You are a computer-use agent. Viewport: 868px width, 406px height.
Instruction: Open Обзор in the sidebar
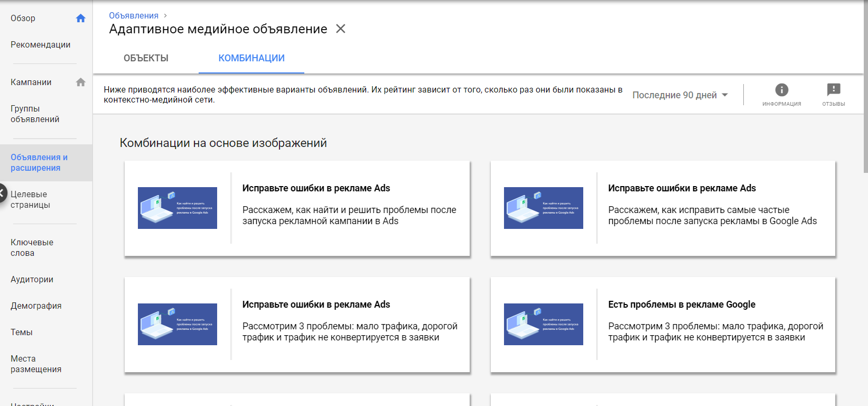[23, 19]
